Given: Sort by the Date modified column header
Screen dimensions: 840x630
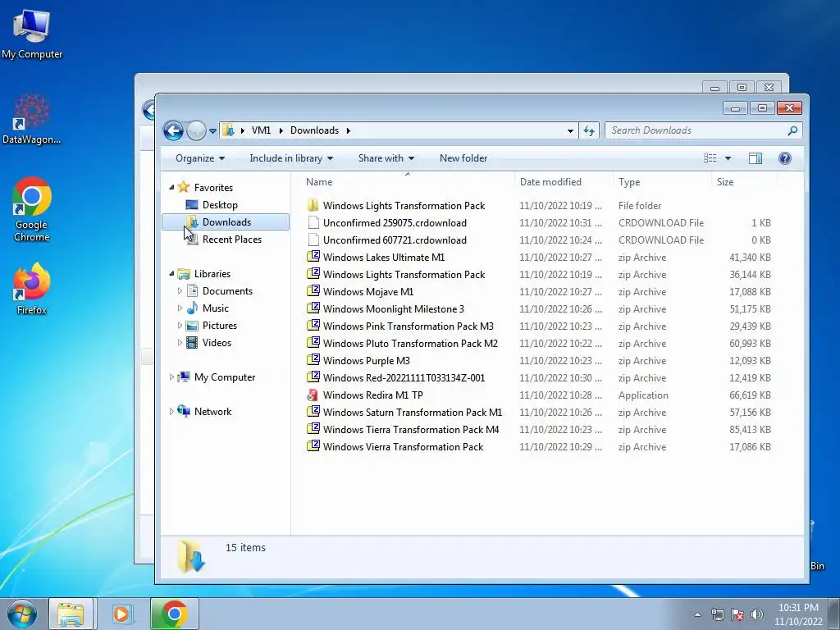Looking at the screenshot, I should 550,182.
